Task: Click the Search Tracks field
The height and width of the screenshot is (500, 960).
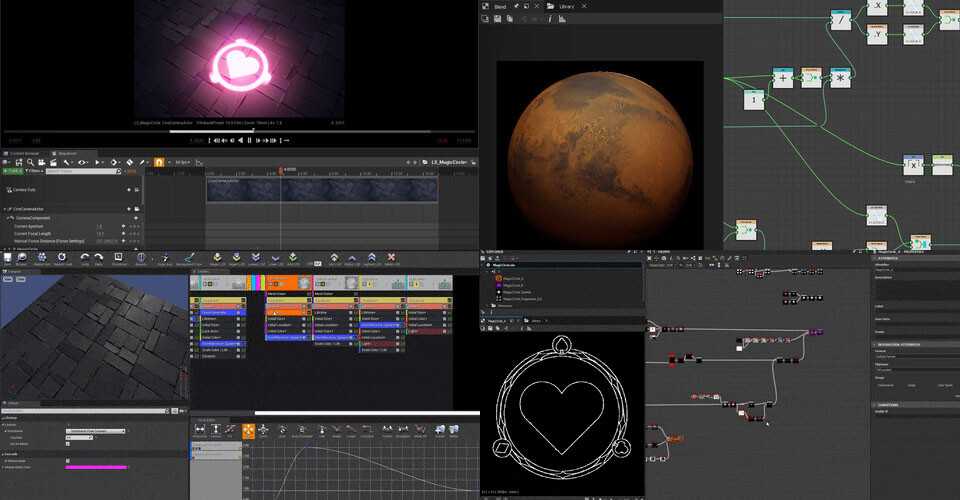Action: click(83, 171)
